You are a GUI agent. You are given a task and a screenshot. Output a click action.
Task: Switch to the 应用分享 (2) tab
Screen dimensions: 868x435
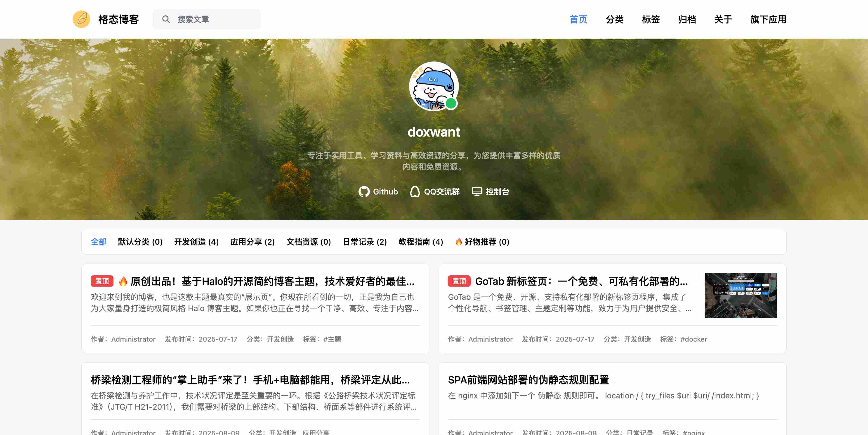(x=252, y=242)
